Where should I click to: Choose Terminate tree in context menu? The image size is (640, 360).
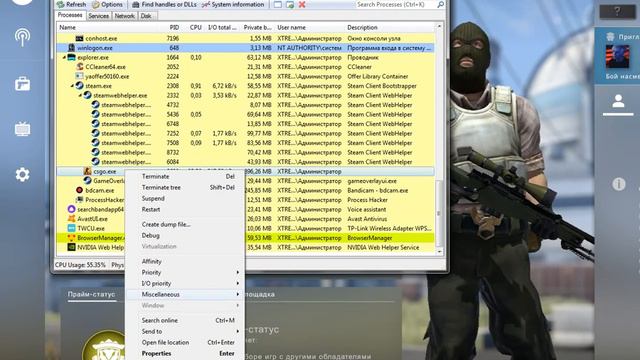tap(185, 187)
